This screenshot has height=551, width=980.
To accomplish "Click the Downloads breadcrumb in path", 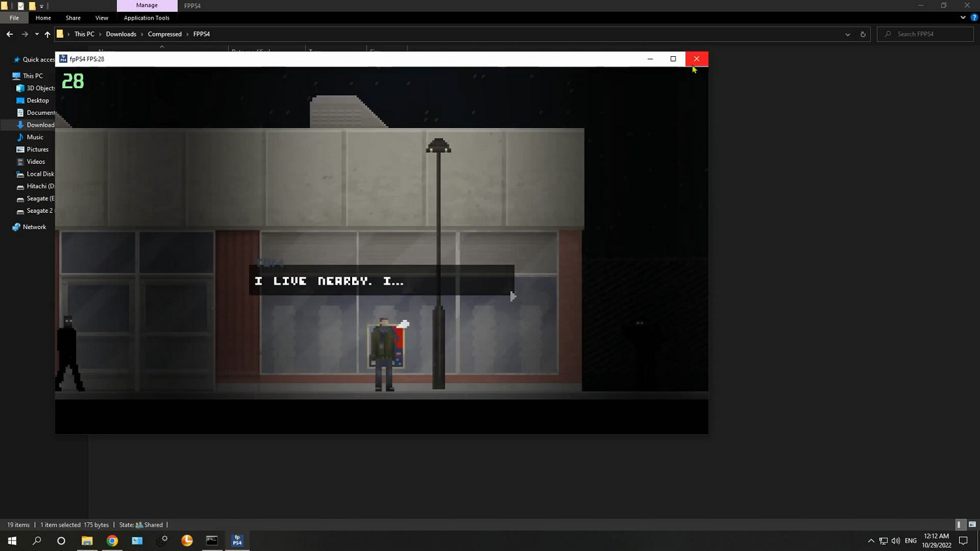I will pyautogui.click(x=121, y=34).
